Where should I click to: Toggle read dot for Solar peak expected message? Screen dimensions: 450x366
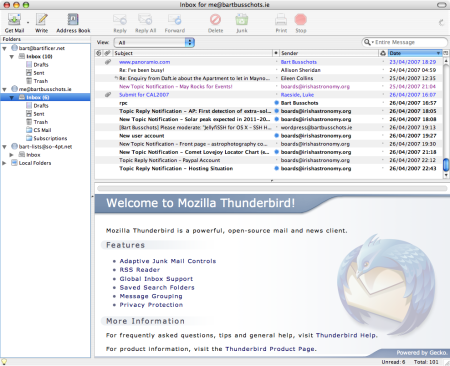[x=276, y=119]
